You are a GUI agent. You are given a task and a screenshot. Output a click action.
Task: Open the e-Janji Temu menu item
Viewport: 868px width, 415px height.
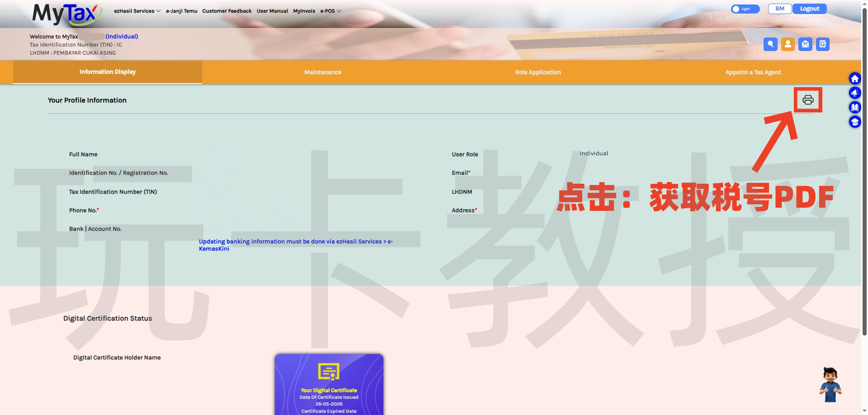182,11
